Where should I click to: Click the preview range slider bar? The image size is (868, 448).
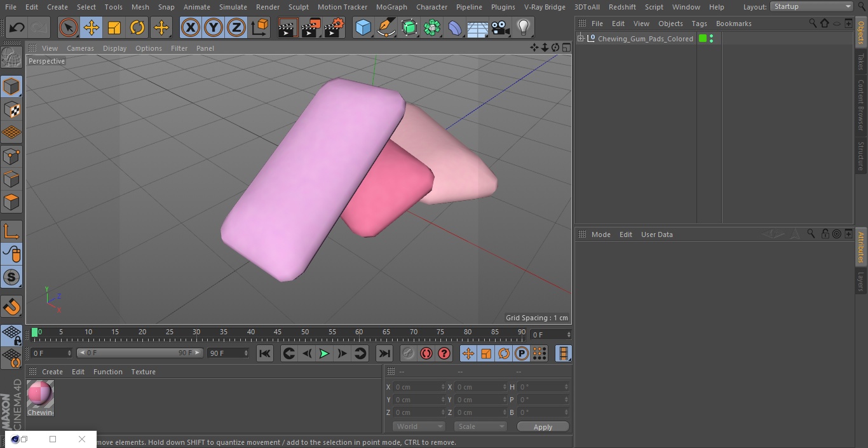click(x=140, y=353)
